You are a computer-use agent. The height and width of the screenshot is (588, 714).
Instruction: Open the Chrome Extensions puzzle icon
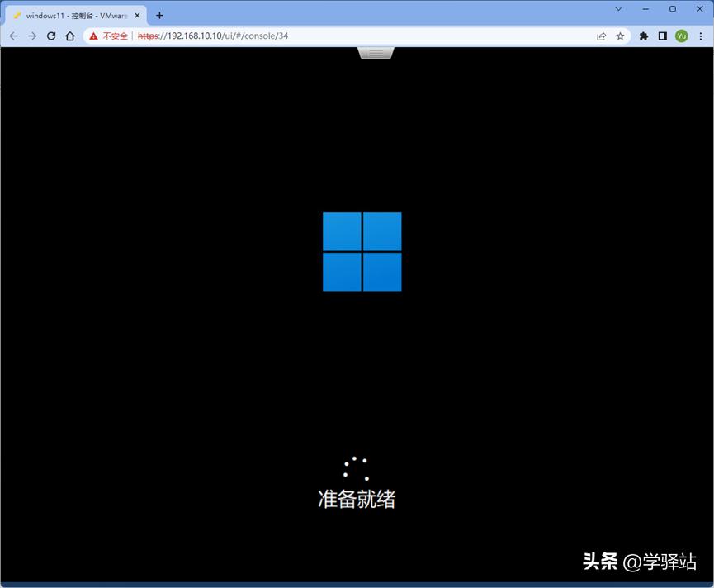pos(643,36)
